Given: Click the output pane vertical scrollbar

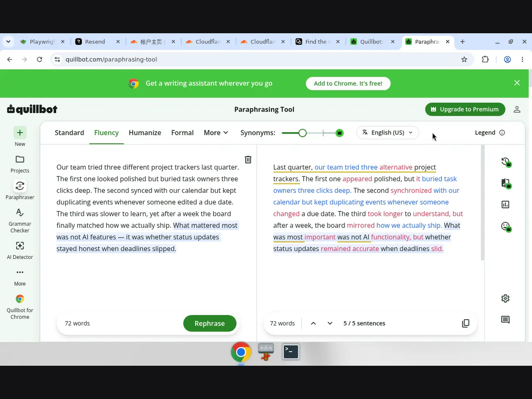Looking at the screenshot, I should coord(482,202).
